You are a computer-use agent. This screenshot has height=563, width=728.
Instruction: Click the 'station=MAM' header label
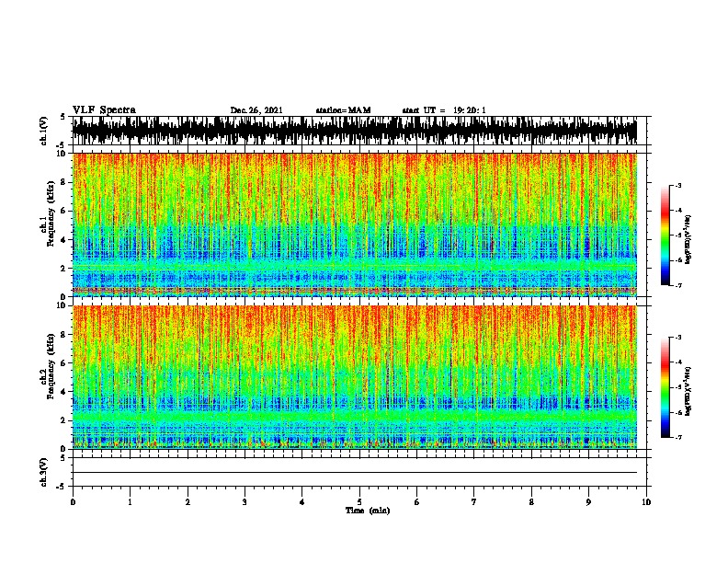point(343,110)
